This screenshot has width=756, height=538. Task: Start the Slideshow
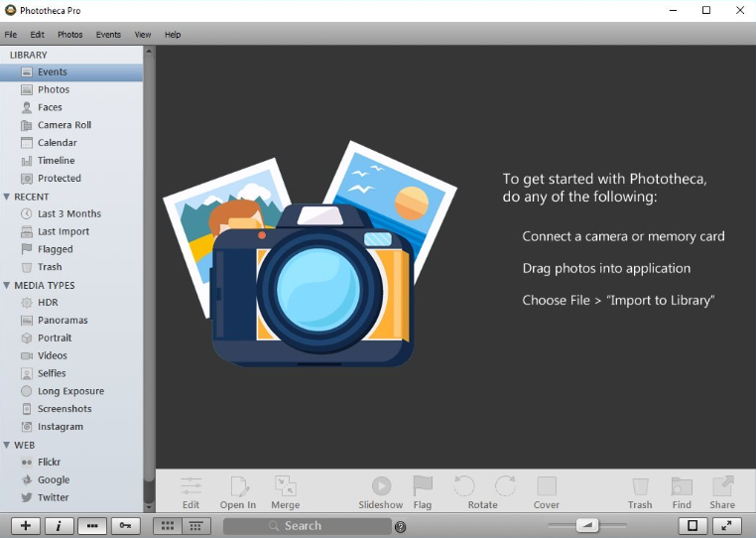(381, 492)
